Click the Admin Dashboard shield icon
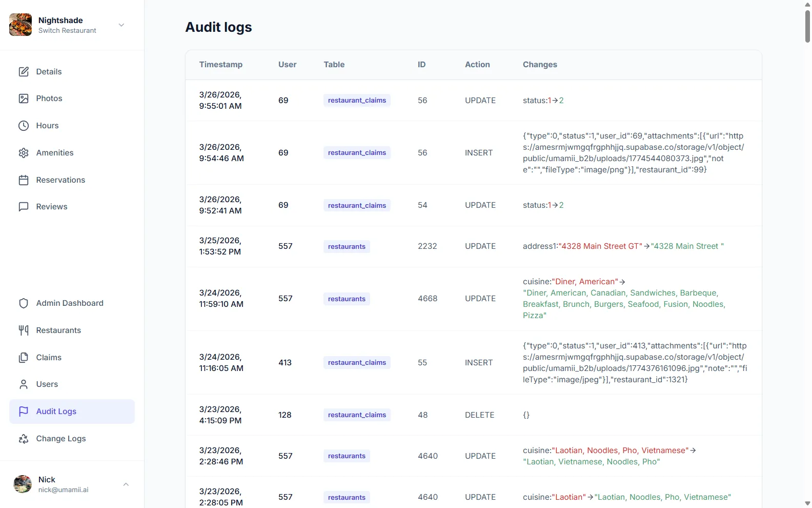 pyautogui.click(x=24, y=303)
